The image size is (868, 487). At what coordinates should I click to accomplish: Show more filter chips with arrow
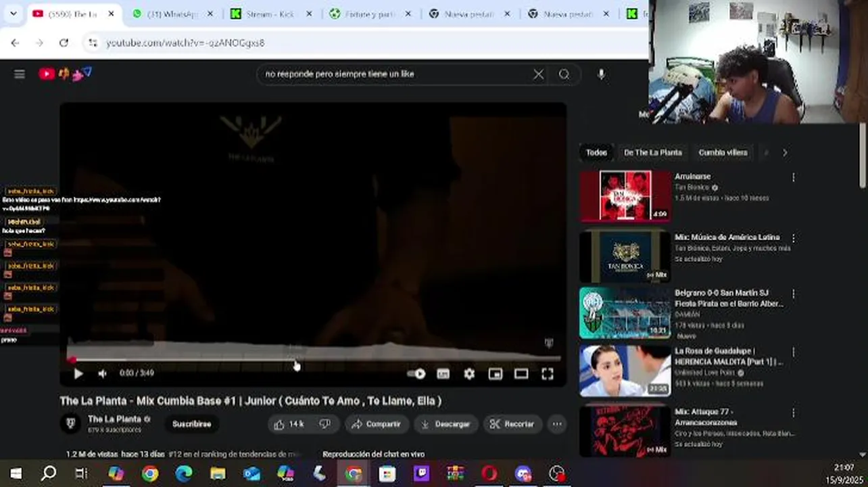(784, 153)
